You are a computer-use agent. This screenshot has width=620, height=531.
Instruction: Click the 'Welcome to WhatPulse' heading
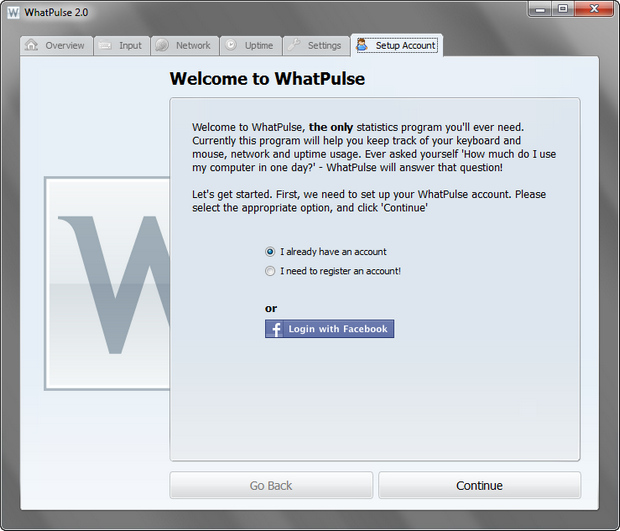267,78
